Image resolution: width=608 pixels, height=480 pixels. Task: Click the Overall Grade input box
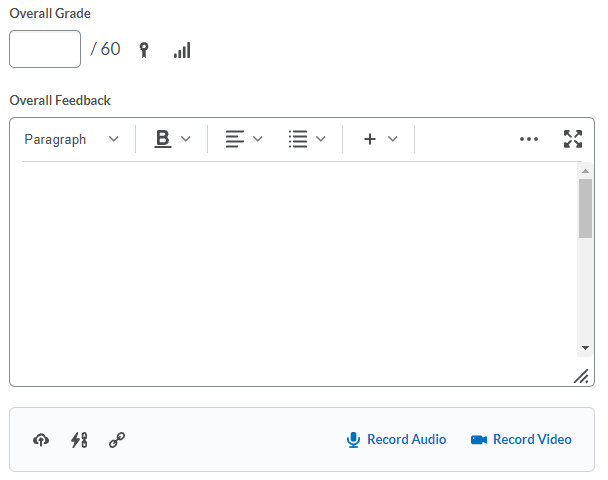point(45,49)
